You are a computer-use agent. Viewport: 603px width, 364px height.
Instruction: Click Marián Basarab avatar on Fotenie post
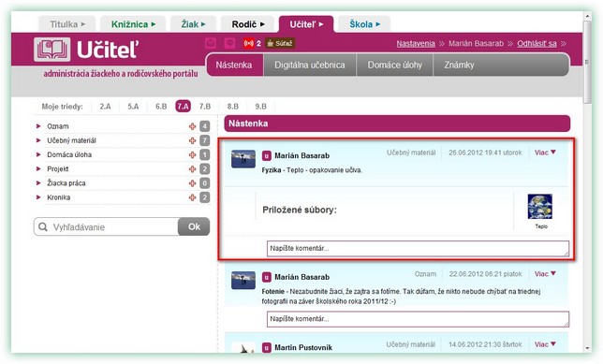tap(243, 280)
